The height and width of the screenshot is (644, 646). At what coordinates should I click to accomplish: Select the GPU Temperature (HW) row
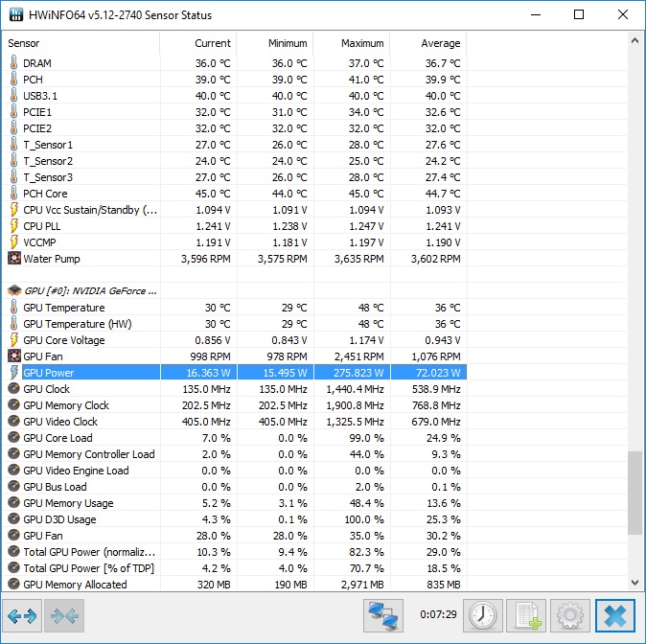tap(235, 324)
